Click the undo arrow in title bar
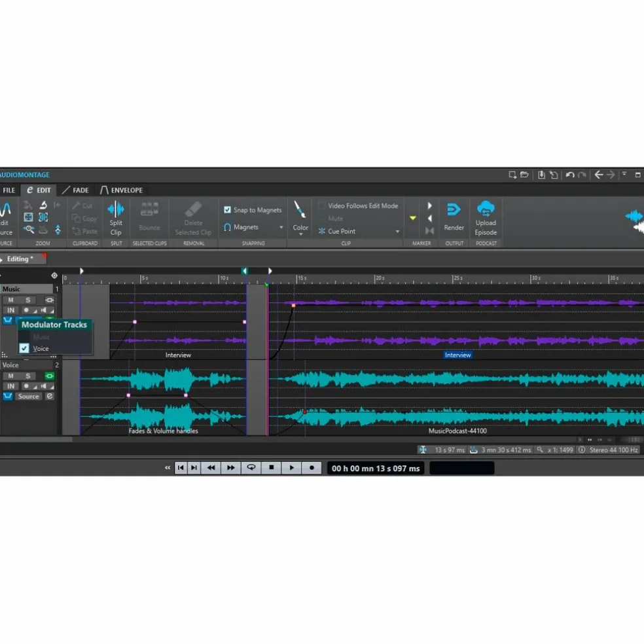This screenshot has width=644, height=644. click(x=569, y=175)
